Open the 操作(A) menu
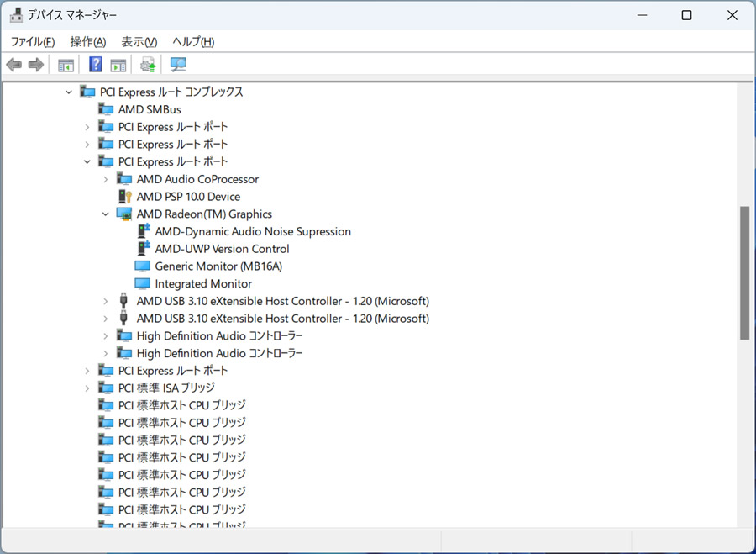Screen dimensions: 756x554 [x=87, y=41]
